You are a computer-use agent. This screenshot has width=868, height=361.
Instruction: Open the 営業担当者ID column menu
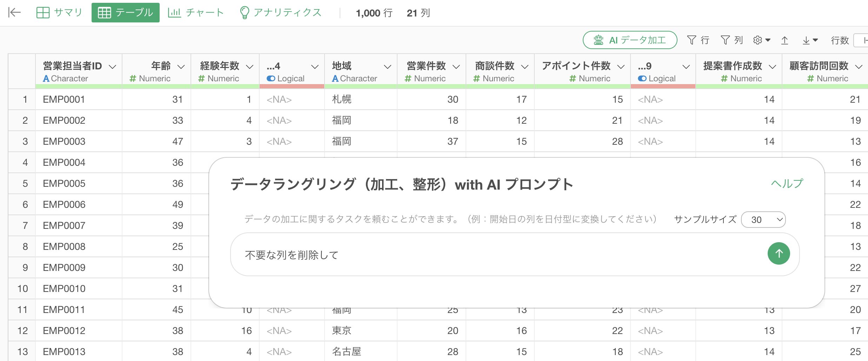pyautogui.click(x=113, y=67)
